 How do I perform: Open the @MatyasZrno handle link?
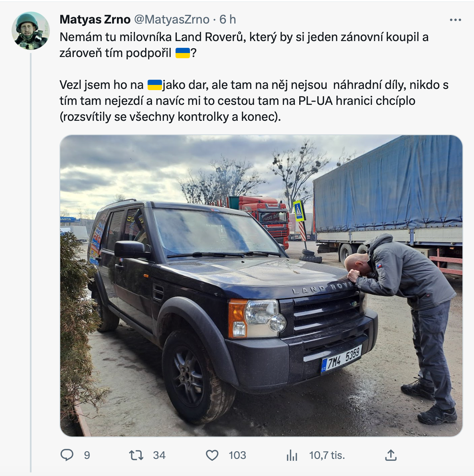point(172,20)
